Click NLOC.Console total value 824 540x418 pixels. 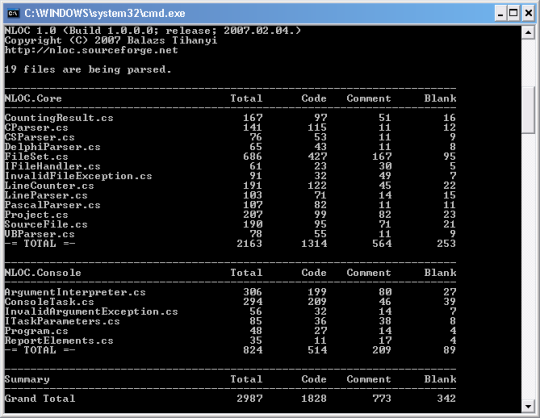point(253,350)
